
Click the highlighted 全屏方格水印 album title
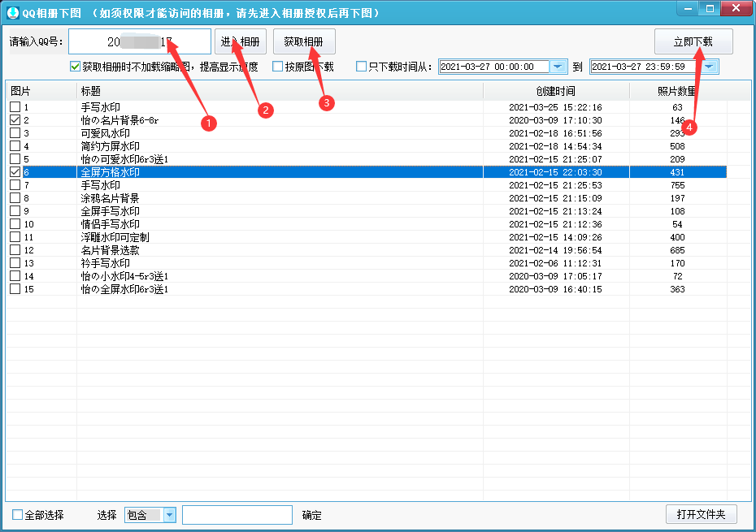coord(110,172)
